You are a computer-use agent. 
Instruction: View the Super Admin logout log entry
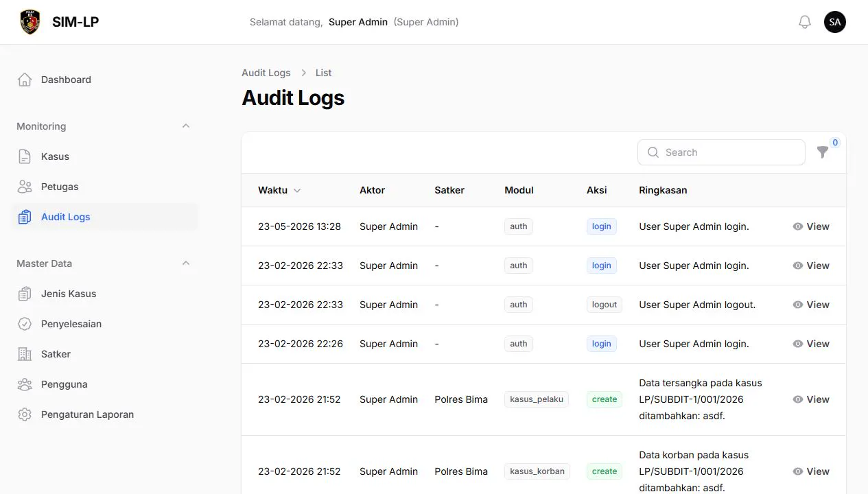click(811, 305)
